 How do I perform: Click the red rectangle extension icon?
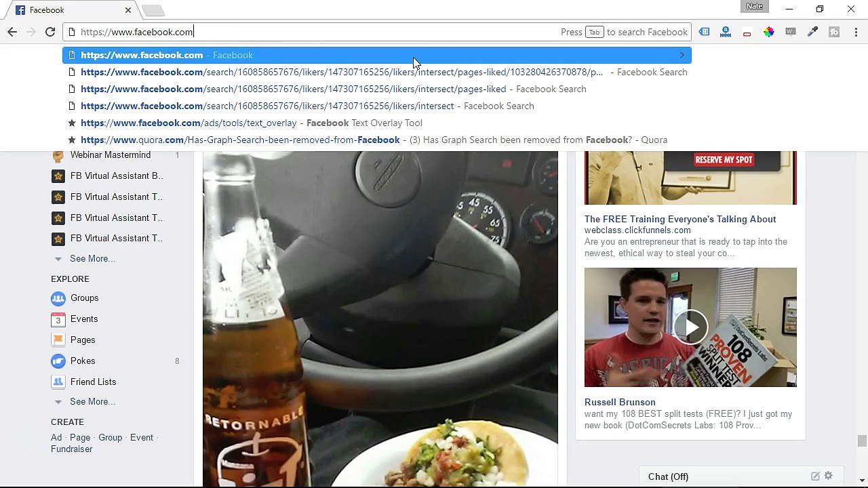(x=747, y=33)
